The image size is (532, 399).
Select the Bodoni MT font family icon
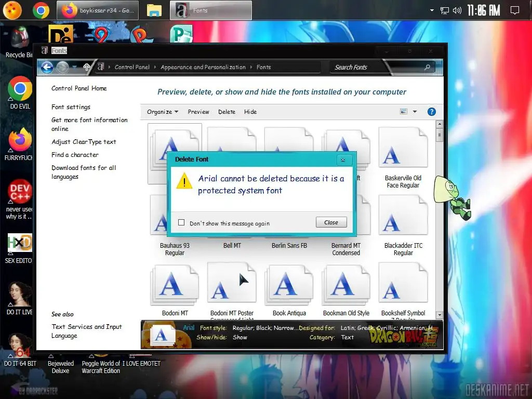(x=175, y=284)
